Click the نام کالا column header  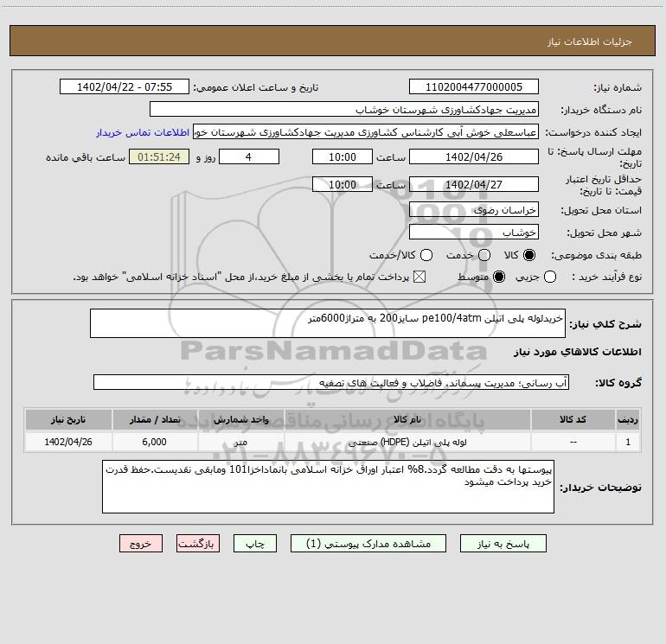pos(407,419)
